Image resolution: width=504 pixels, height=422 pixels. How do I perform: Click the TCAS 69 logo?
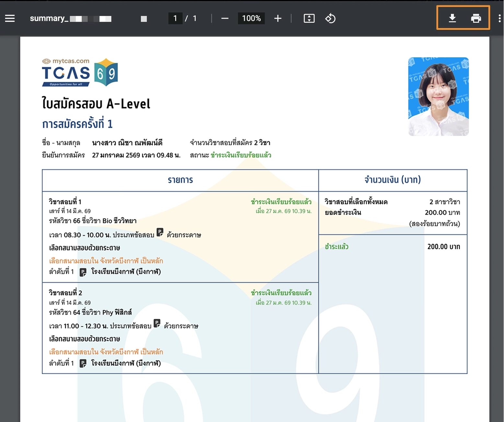click(x=80, y=73)
